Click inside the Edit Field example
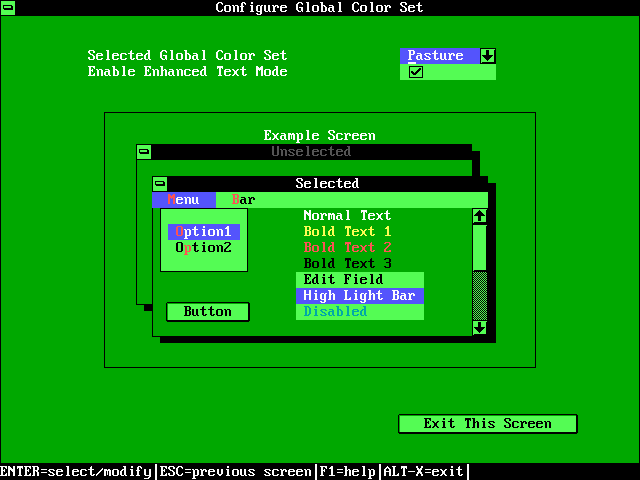This screenshot has height=480, width=640. (359, 280)
